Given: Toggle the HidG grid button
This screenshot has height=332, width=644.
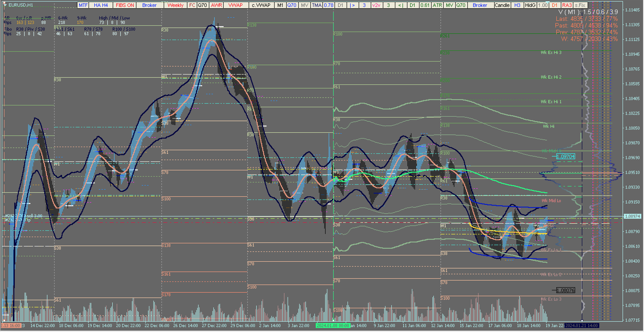Looking at the screenshot, I should [530, 5].
